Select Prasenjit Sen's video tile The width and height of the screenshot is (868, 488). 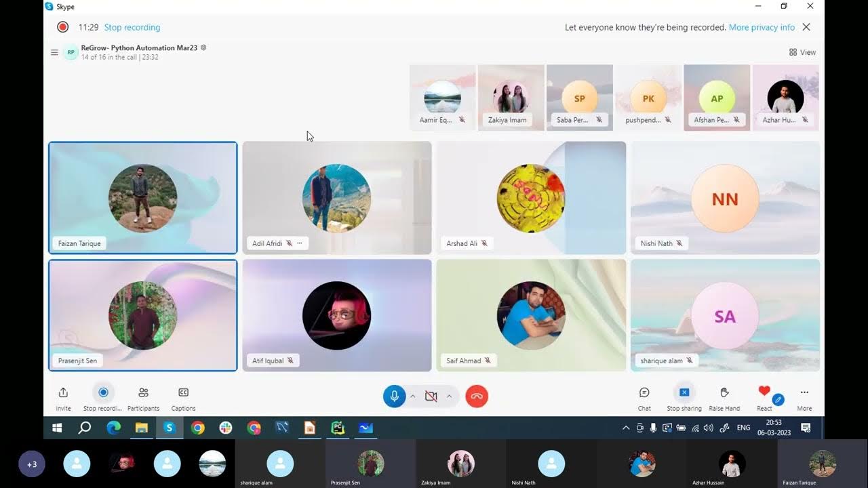(x=143, y=315)
